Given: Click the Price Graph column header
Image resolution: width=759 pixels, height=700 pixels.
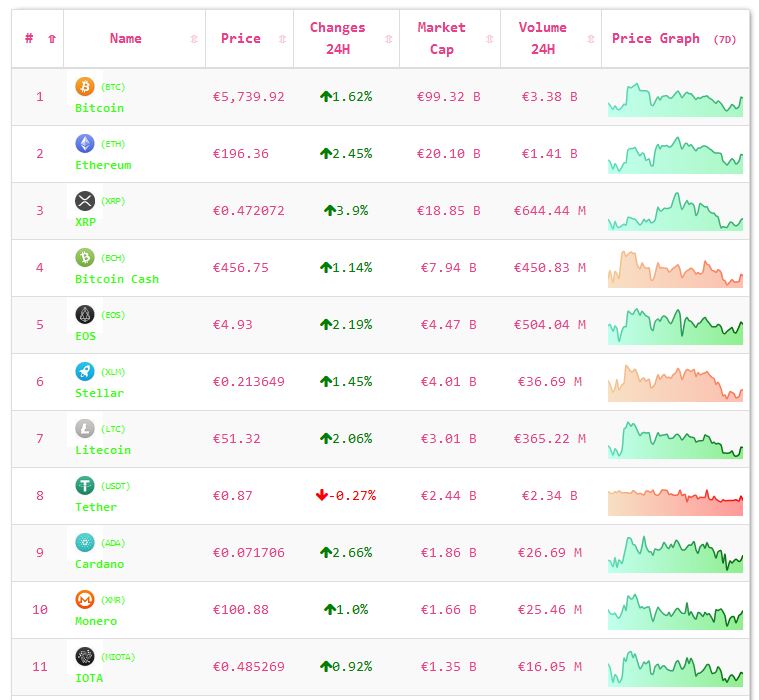Looking at the screenshot, I should point(656,39).
